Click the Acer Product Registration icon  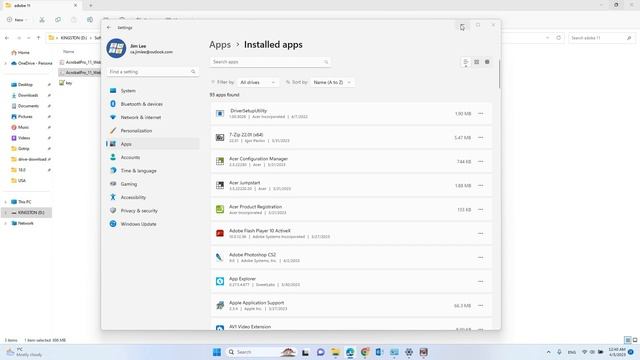(220, 209)
